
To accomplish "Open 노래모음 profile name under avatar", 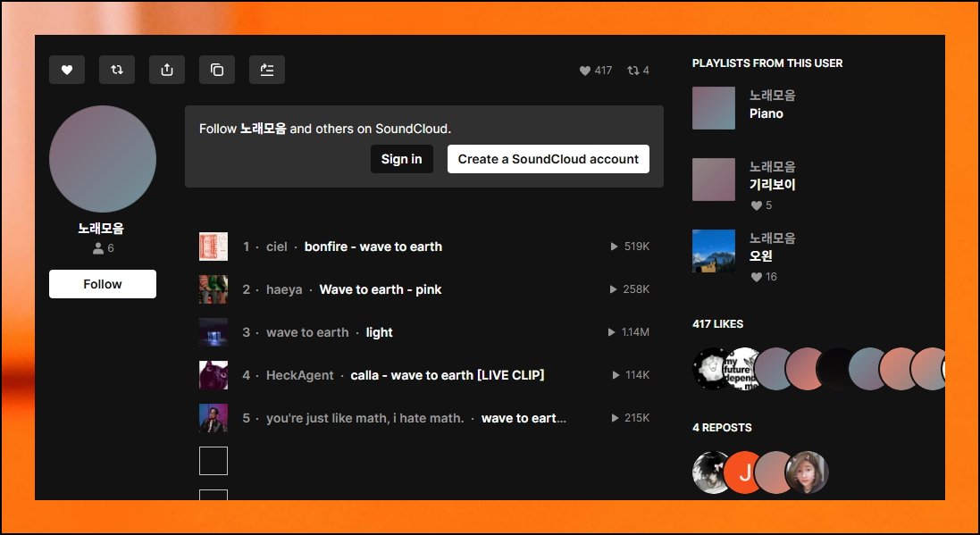I will 101,229.
